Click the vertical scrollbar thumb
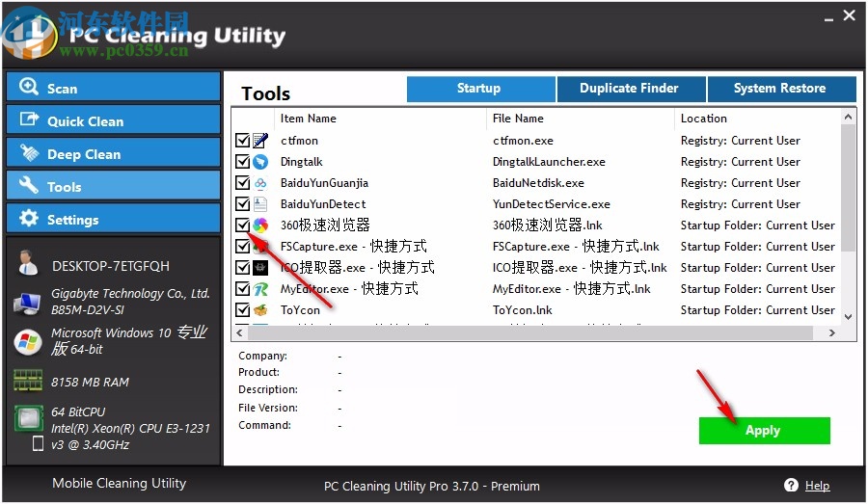The width and height of the screenshot is (868, 504). click(x=848, y=188)
